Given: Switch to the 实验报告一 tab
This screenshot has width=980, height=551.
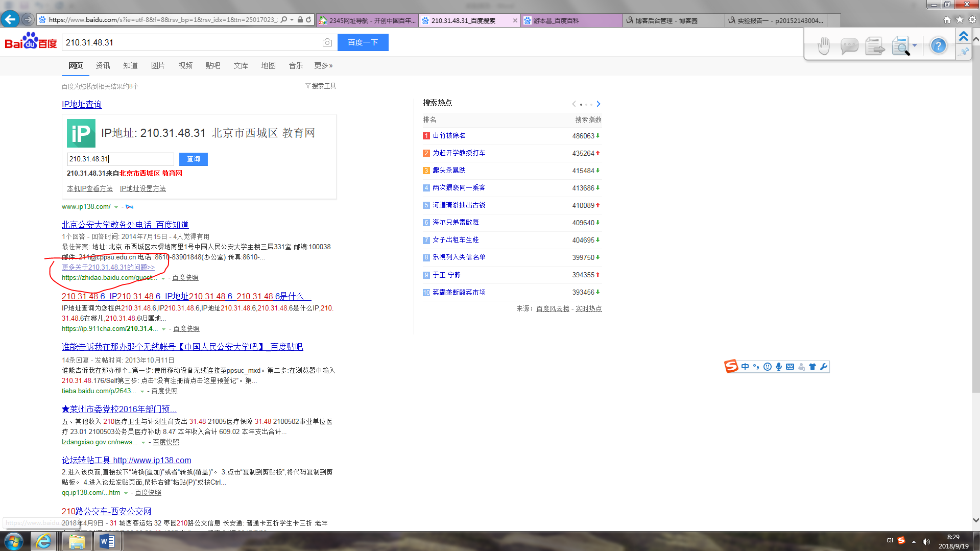Looking at the screenshot, I should pyautogui.click(x=776, y=20).
